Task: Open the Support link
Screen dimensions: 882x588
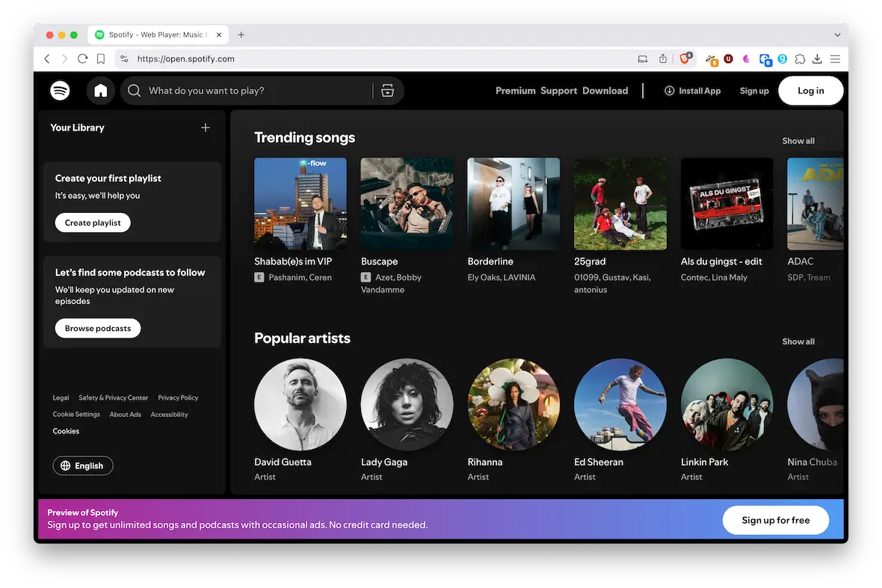Action: (x=558, y=90)
